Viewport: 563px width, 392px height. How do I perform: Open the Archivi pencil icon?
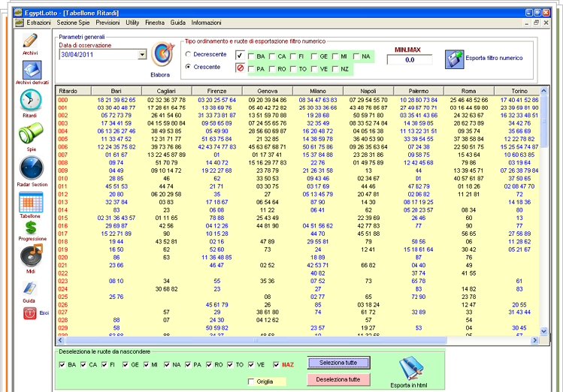pos(30,41)
